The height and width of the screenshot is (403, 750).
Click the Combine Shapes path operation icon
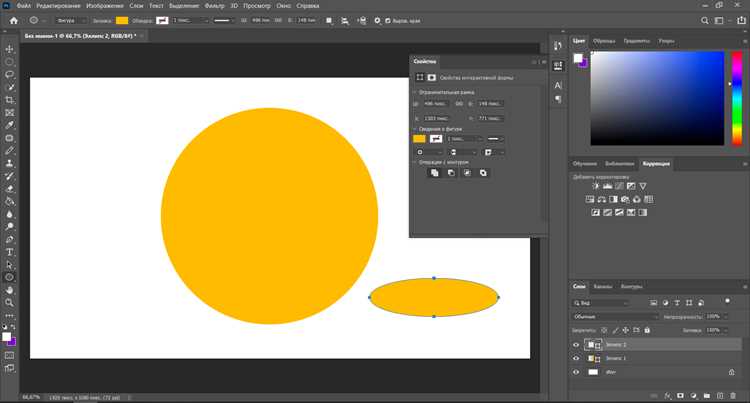click(x=434, y=173)
